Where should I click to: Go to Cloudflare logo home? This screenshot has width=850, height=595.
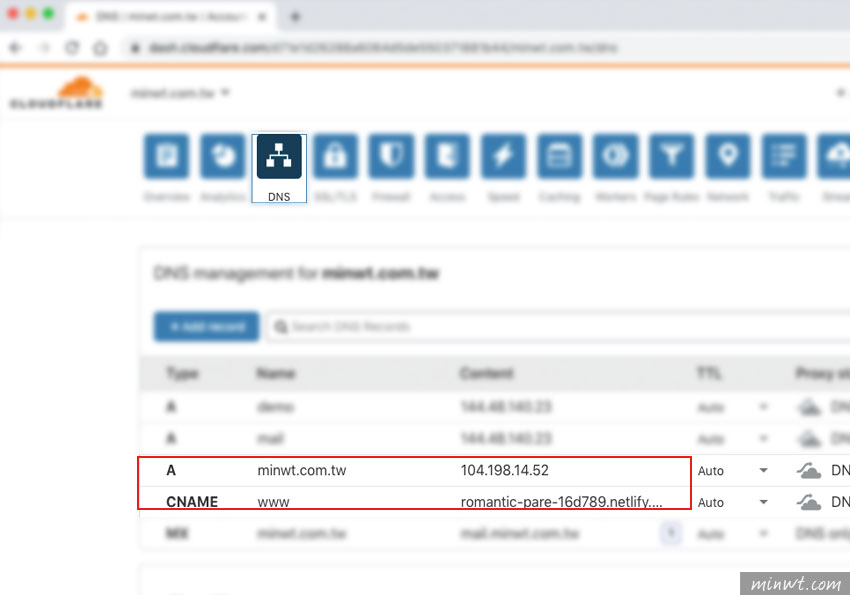coord(56,93)
